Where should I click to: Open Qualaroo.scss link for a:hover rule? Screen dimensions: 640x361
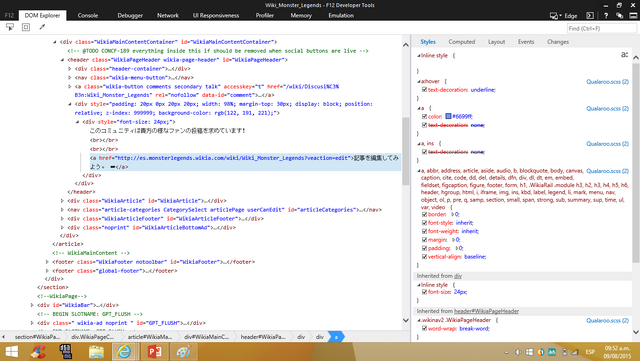(x=607, y=82)
